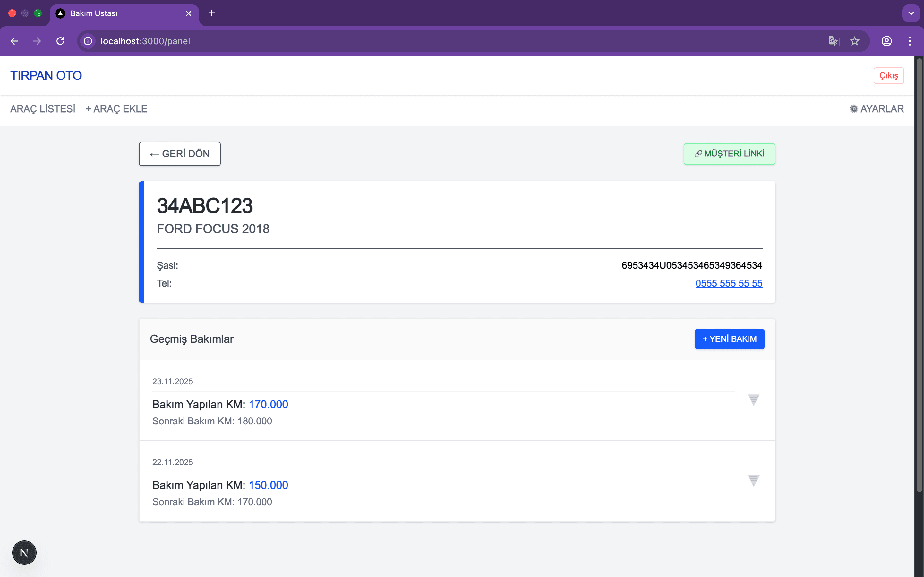Open the tab search dropdown chevron
The image size is (924, 577).
[x=911, y=13]
